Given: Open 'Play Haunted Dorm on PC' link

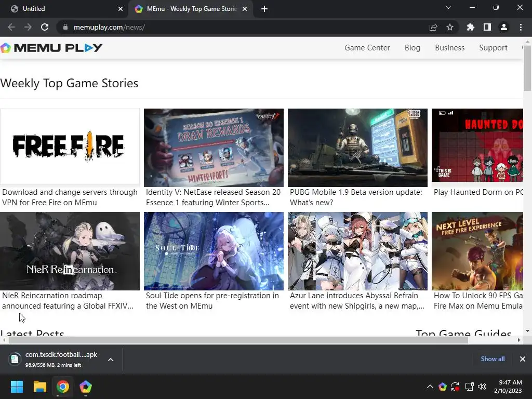Looking at the screenshot, I should click(x=478, y=192).
